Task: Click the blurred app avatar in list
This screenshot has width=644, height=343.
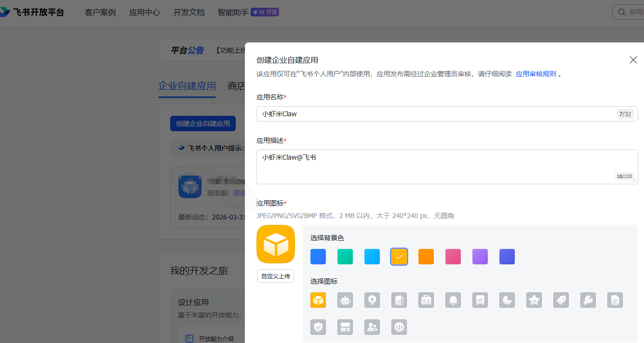Action: click(x=190, y=187)
